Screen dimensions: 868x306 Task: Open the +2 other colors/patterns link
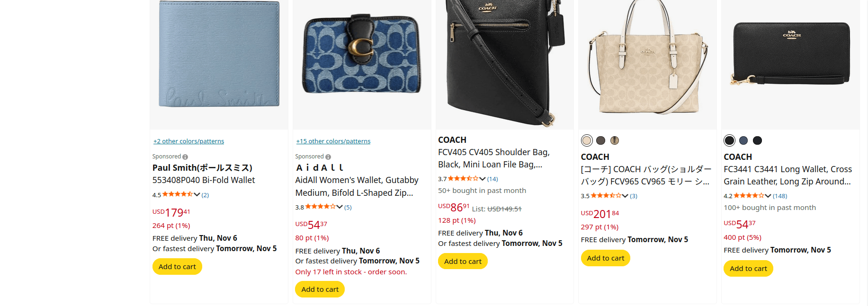click(x=188, y=141)
